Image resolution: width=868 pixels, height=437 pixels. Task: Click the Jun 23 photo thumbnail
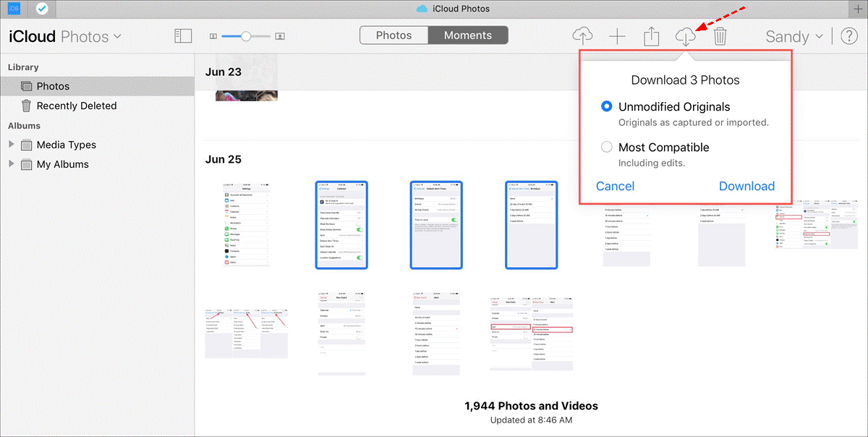[x=247, y=96]
